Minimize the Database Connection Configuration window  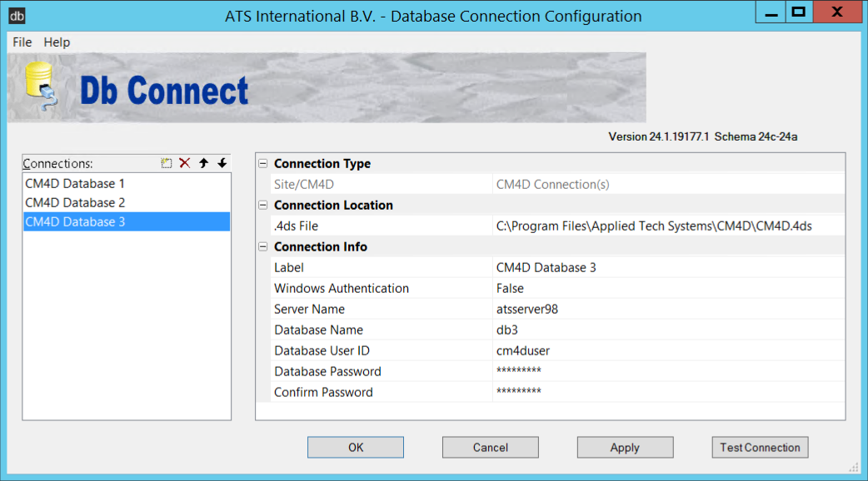[x=771, y=13]
